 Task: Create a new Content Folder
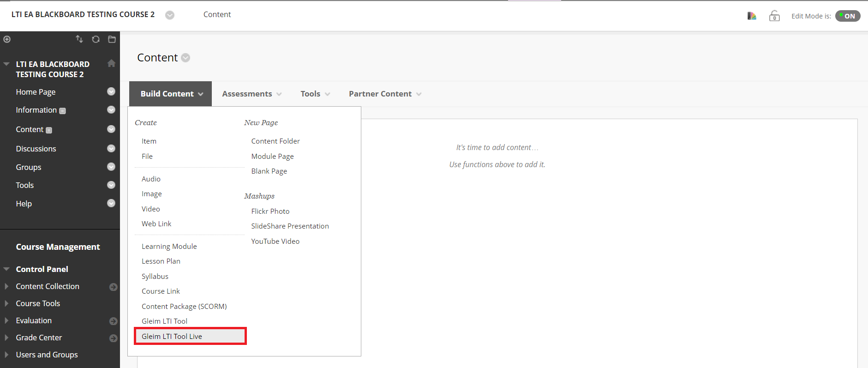tap(275, 141)
